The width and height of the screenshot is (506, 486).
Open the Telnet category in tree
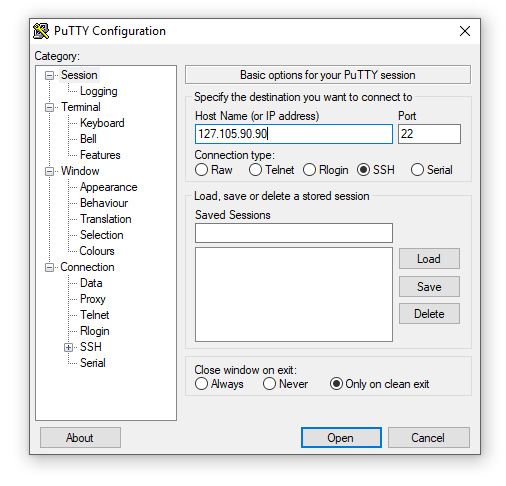tap(95, 315)
